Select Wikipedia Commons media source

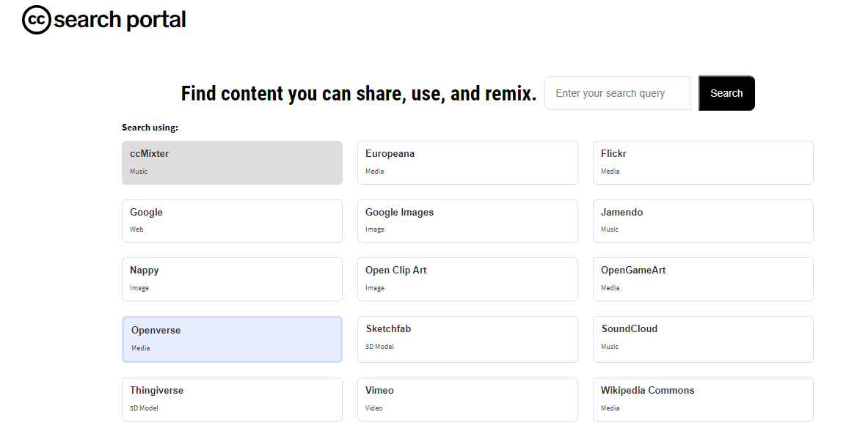[702, 399]
